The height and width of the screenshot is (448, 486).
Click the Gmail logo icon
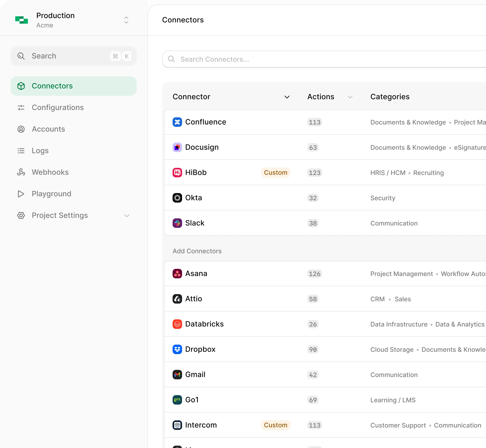tap(177, 374)
